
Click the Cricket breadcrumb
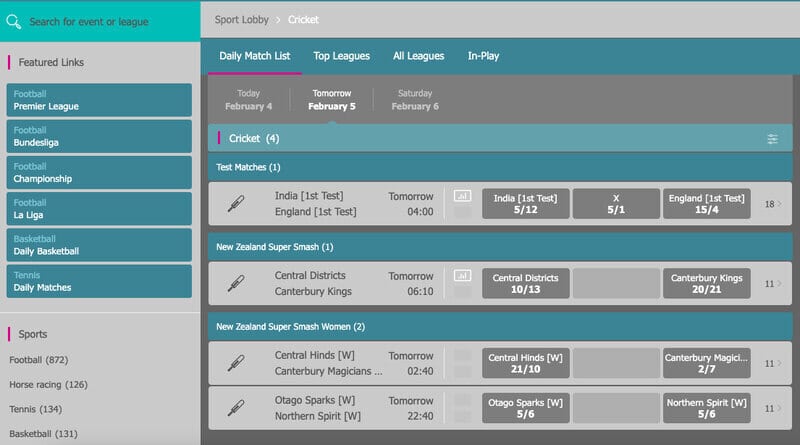point(303,20)
